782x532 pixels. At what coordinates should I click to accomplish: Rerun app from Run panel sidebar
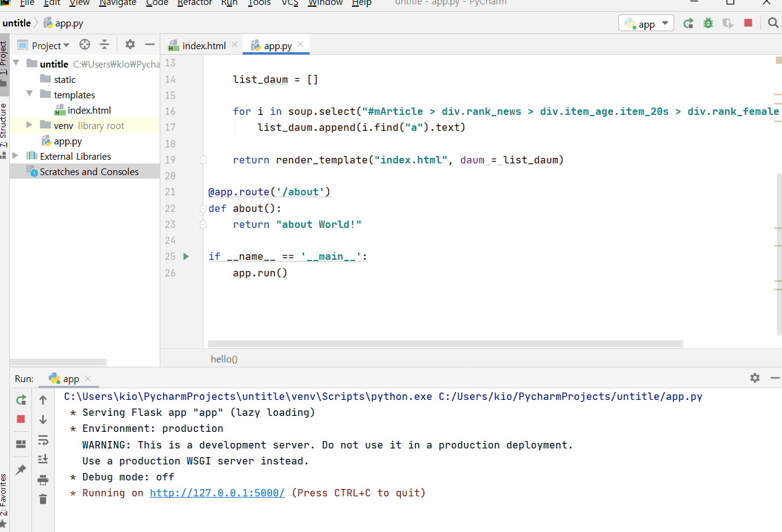click(21, 400)
